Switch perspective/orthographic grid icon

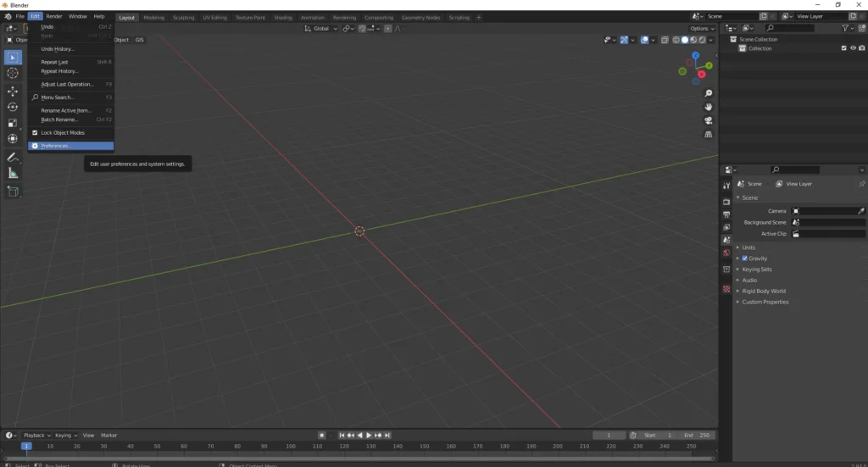(708, 134)
